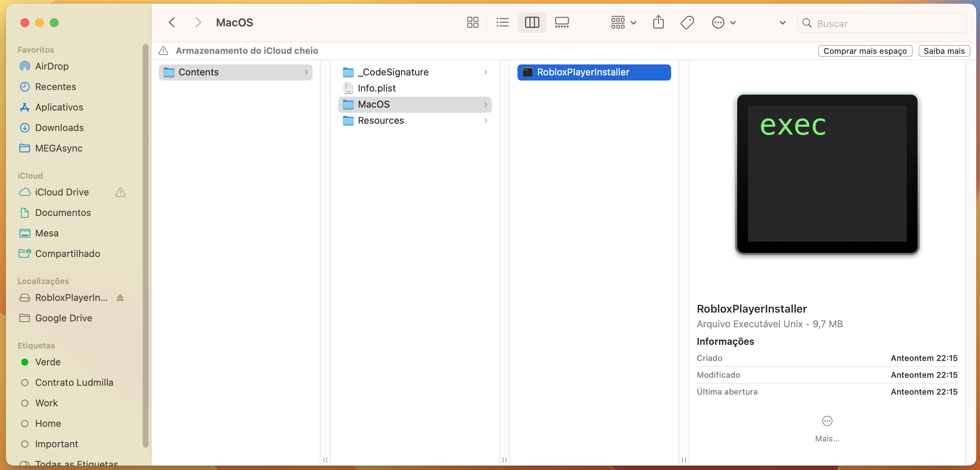980x470 pixels.
Task: Switch to list view
Action: tap(502, 22)
